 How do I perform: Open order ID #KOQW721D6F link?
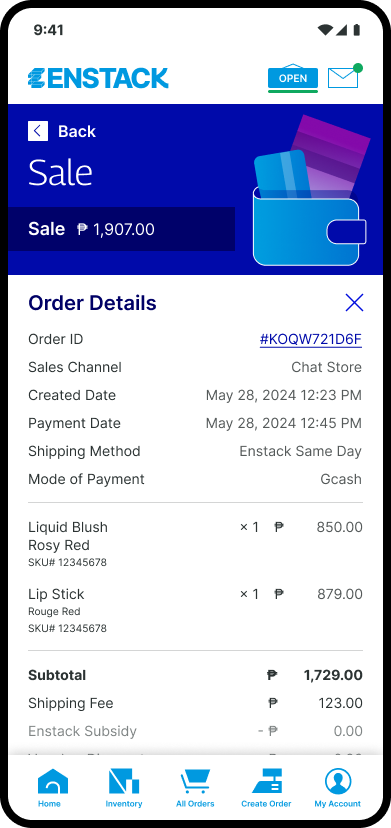(311, 339)
